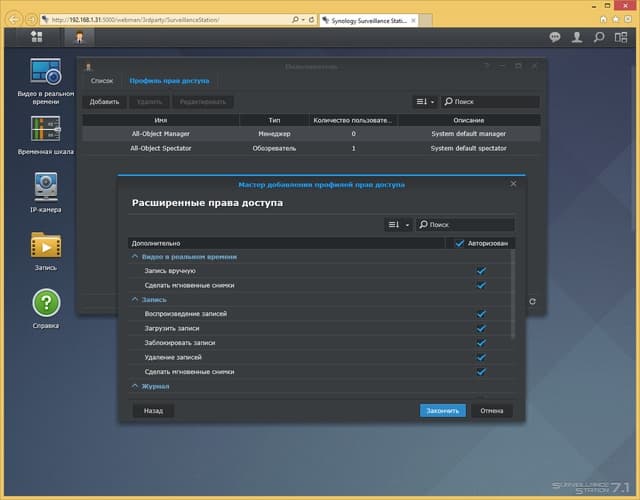640x500 pixels.
Task: Collapse the Recording permission group
Action: [135, 300]
